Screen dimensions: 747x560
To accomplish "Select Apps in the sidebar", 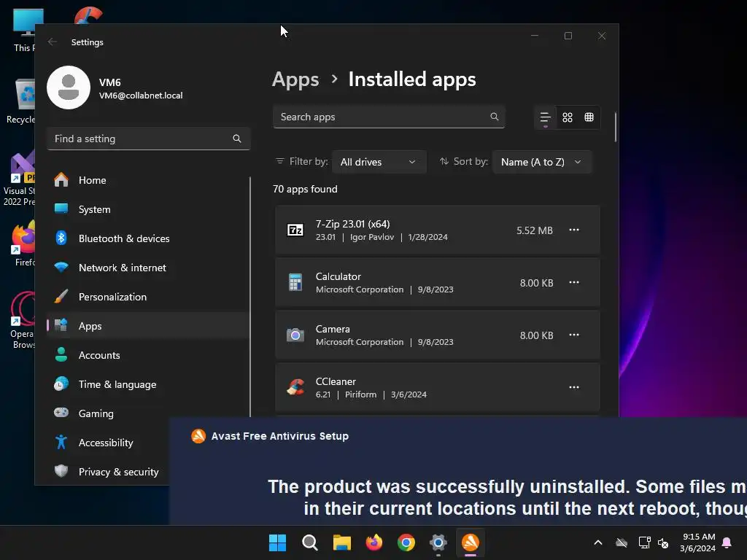I will click(147, 326).
